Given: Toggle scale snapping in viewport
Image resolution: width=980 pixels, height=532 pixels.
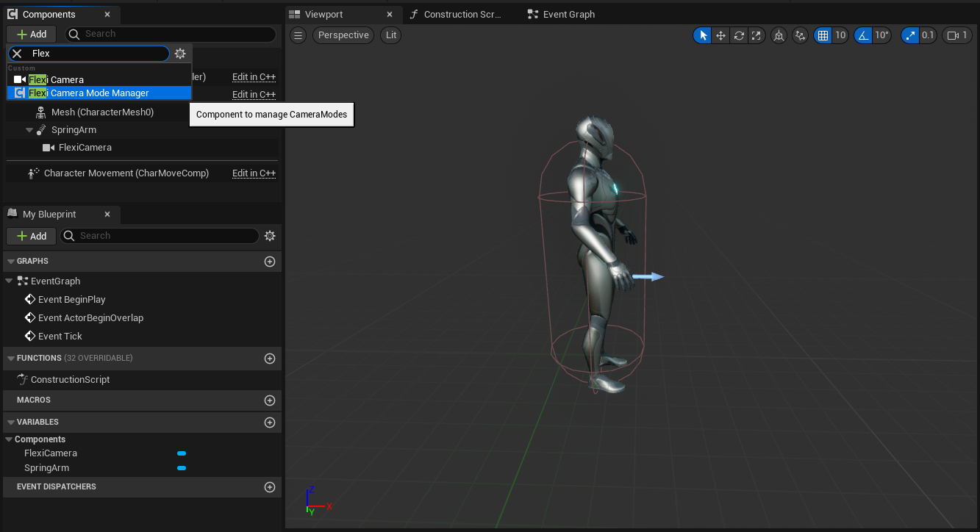Looking at the screenshot, I should pos(911,35).
